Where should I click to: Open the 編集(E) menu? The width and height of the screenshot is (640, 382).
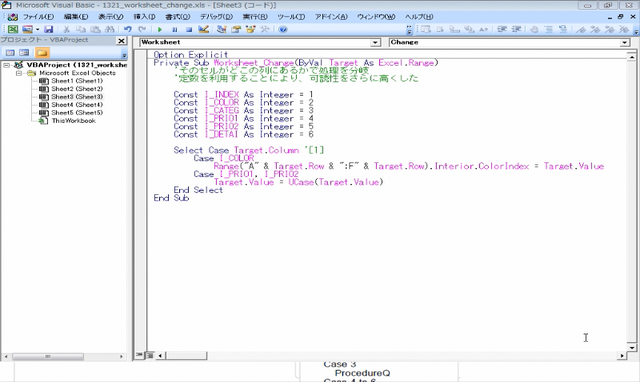76,17
